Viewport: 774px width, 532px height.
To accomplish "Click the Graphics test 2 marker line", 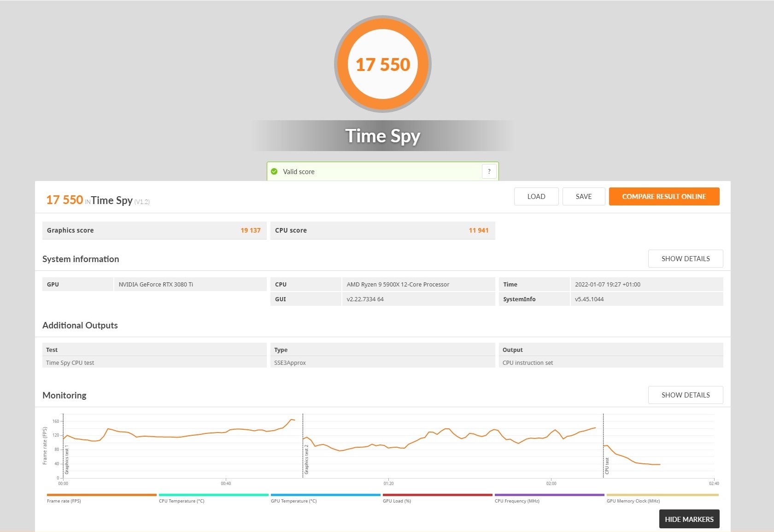I will point(303,445).
